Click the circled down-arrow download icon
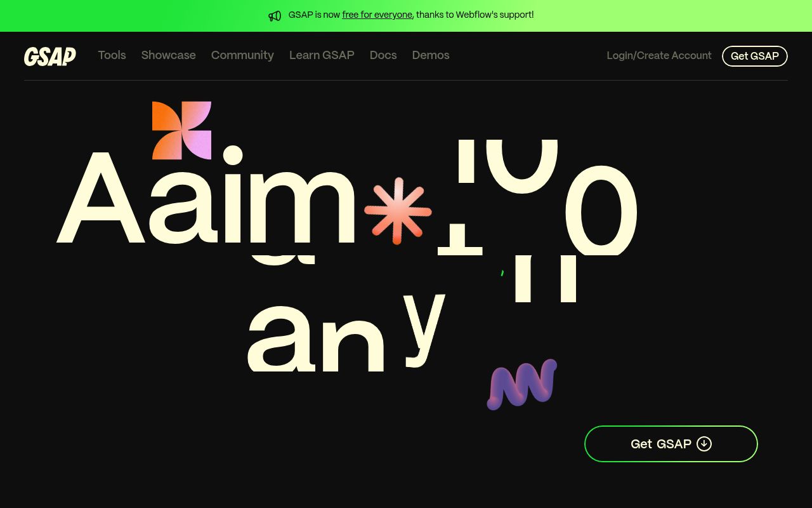This screenshot has width=812, height=508. click(x=704, y=444)
